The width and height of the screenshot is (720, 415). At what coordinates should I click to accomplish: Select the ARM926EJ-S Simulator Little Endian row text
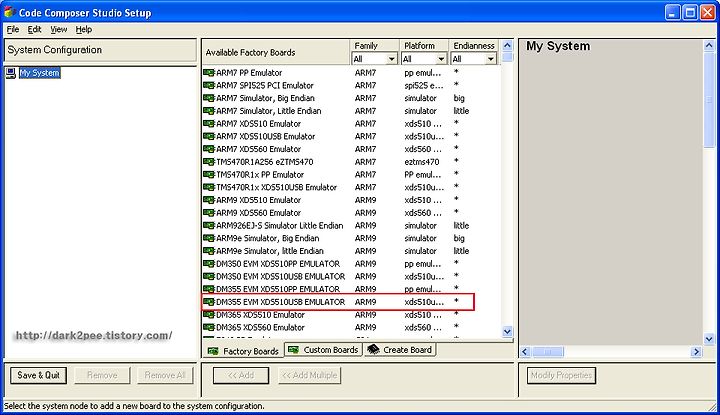tap(280, 225)
